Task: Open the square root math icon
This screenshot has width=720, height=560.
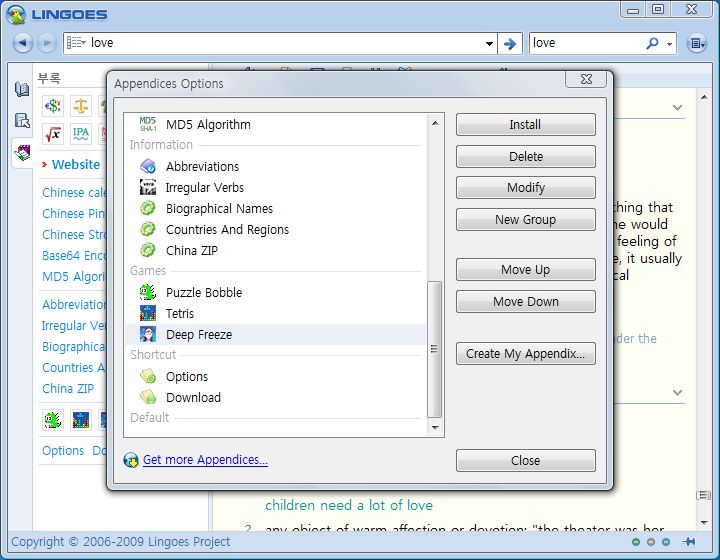Action: point(53,134)
